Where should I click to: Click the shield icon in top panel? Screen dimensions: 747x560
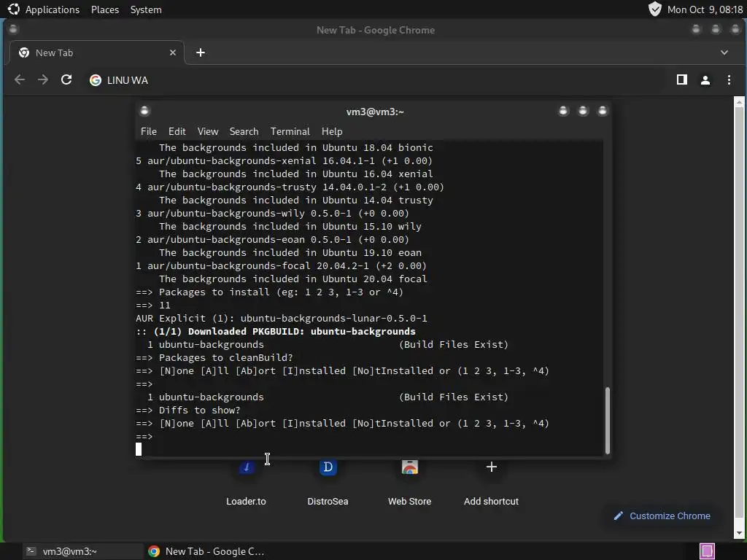pos(655,9)
